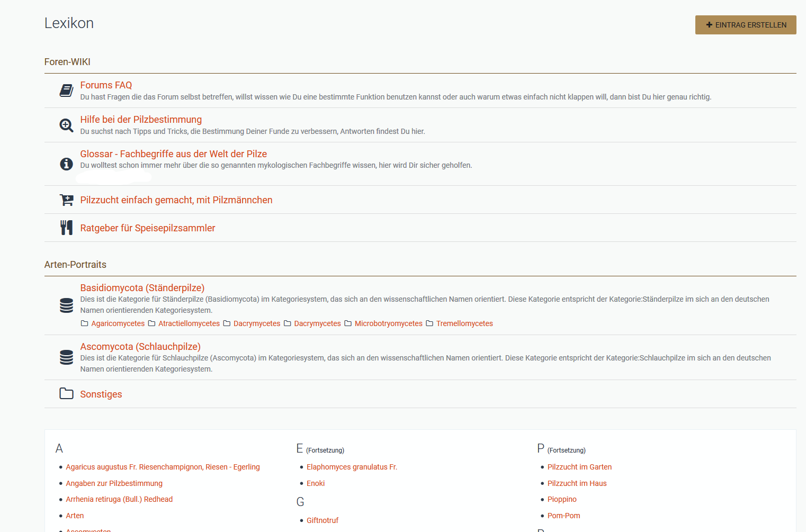The height and width of the screenshot is (532, 806).
Task: Click the info icon next to Glossar
Action: tap(66, 164)
